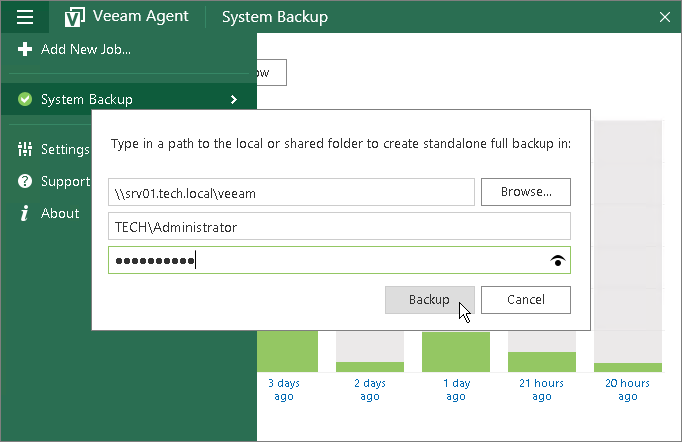Click the TECH\Administrator username field

click(339, 226)
